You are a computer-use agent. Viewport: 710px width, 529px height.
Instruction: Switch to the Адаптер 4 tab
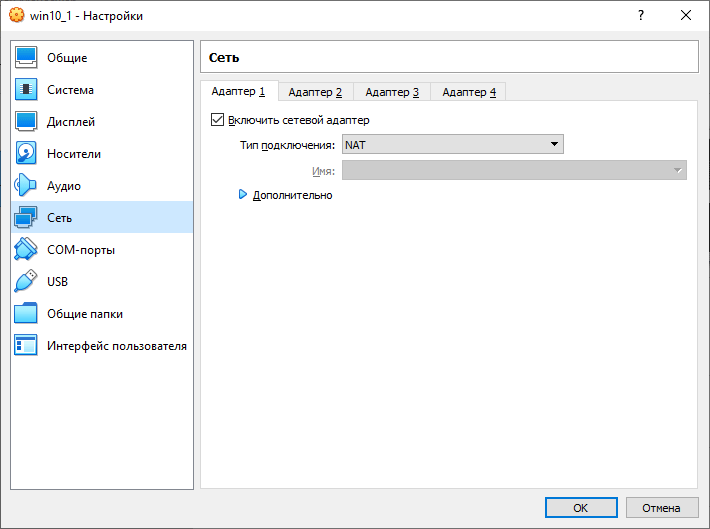coord(469,92)
